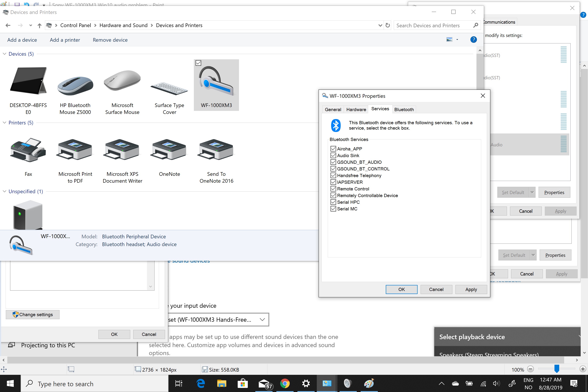Image resolution: width=588 pixels, height=392 pixels.
Task: Open the address bar history dropdown
Action: (380, 25)
